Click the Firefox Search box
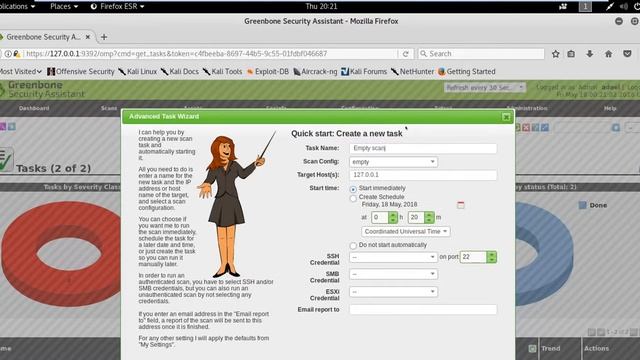 pyautogui.click(x=481, y=54)
